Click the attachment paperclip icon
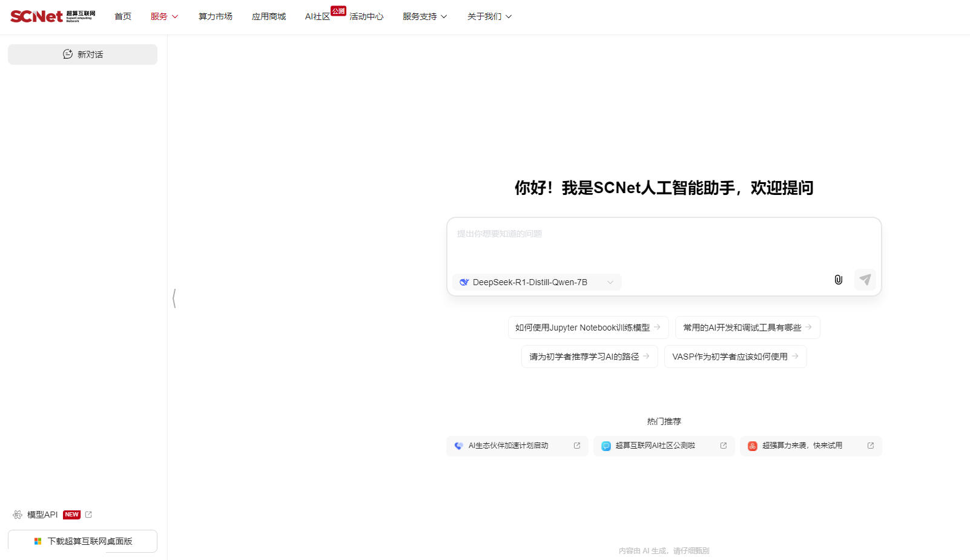This screenshot has width=970, height=560. [x=839, y=280]
